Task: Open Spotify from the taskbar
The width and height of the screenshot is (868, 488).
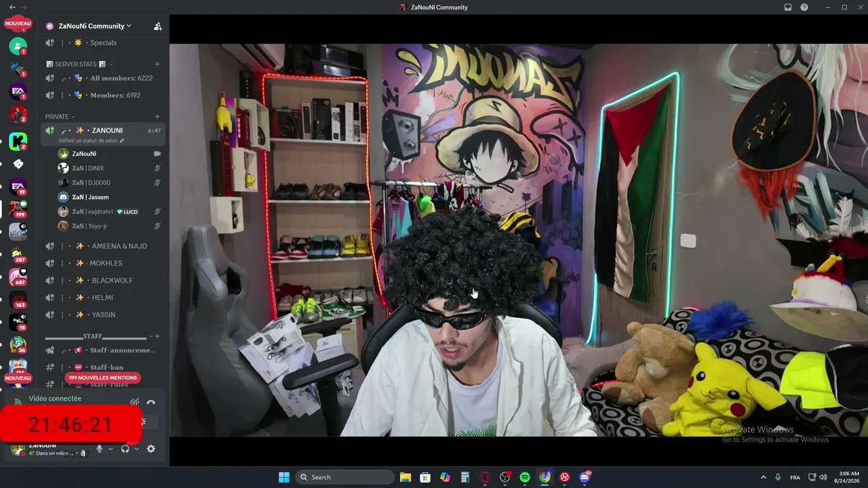Action: tap(525, 477)
